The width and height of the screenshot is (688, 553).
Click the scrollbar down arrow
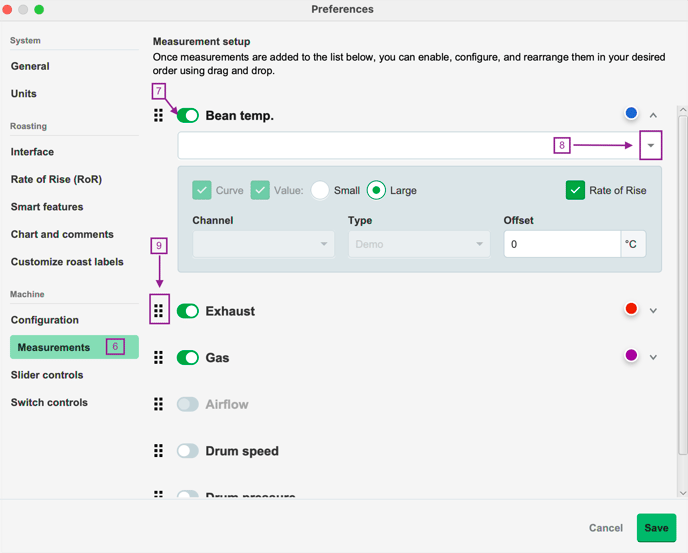pos(683,493)
